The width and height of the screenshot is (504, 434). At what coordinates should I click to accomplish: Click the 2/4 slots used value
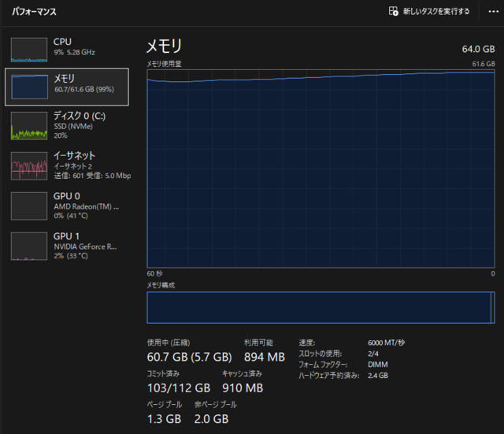click(x=373, y=354)
